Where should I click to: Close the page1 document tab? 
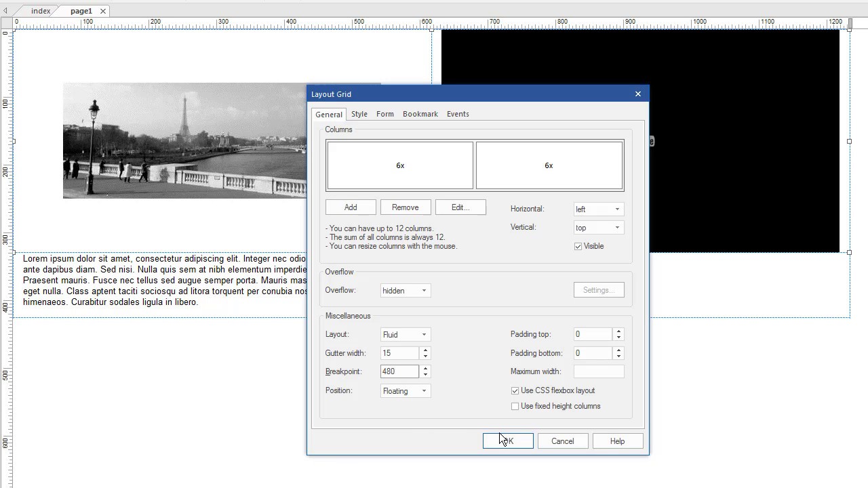coord(103,11)
